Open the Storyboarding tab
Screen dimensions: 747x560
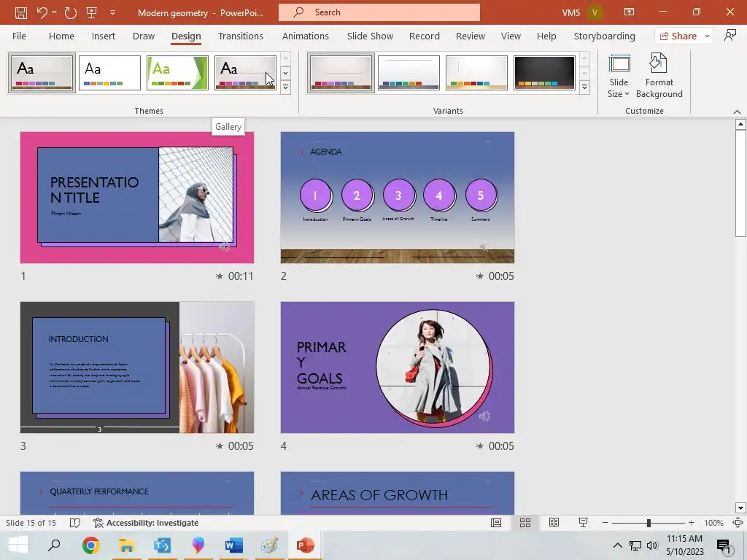(605, 36)
